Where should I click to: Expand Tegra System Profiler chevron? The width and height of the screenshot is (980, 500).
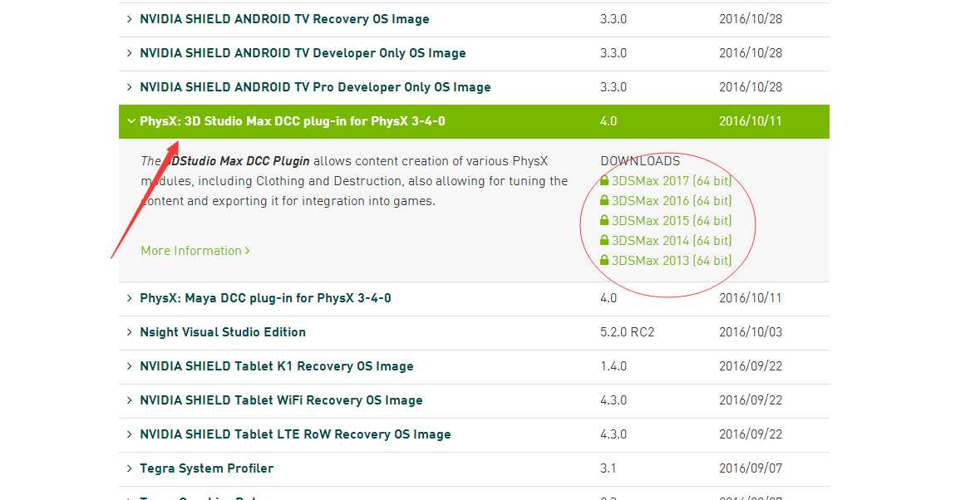tap(130, 468)
